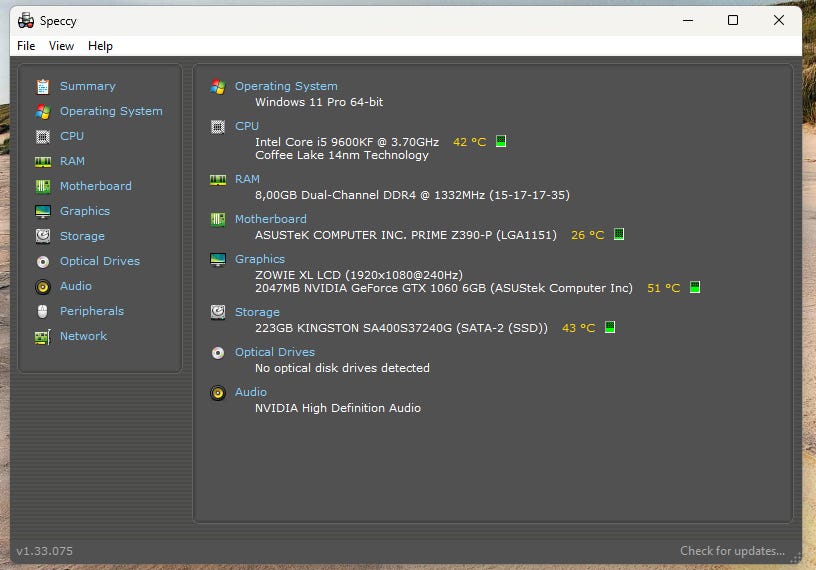Open the File menu

coord(26,46)
